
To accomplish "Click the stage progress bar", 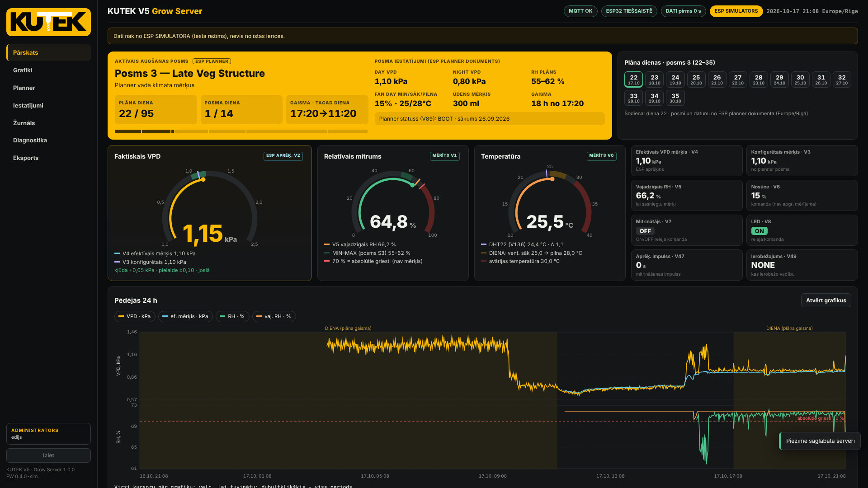I will 241,131.
